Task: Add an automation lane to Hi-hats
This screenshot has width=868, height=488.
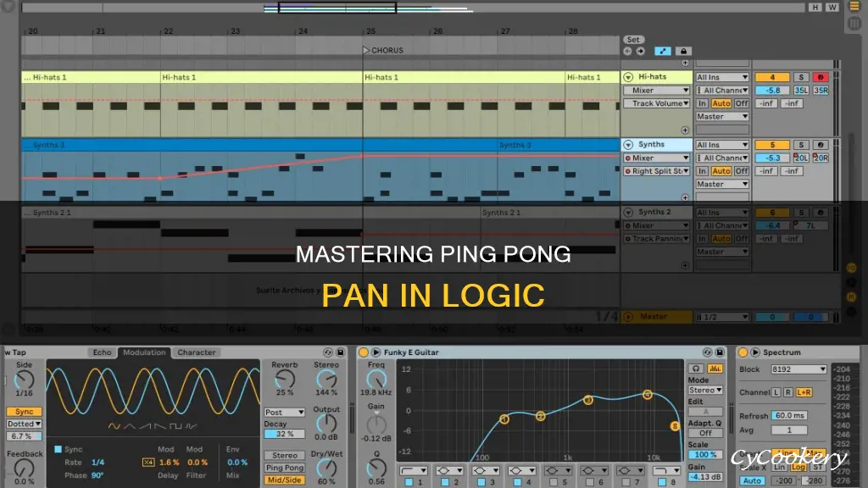Action: (685, 130)
